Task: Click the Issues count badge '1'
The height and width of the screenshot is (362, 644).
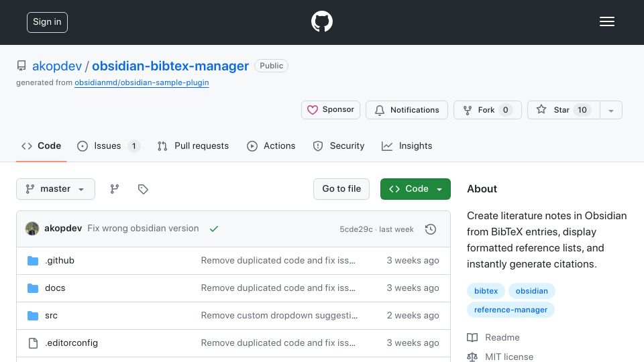Action: [x=133, y=146]
